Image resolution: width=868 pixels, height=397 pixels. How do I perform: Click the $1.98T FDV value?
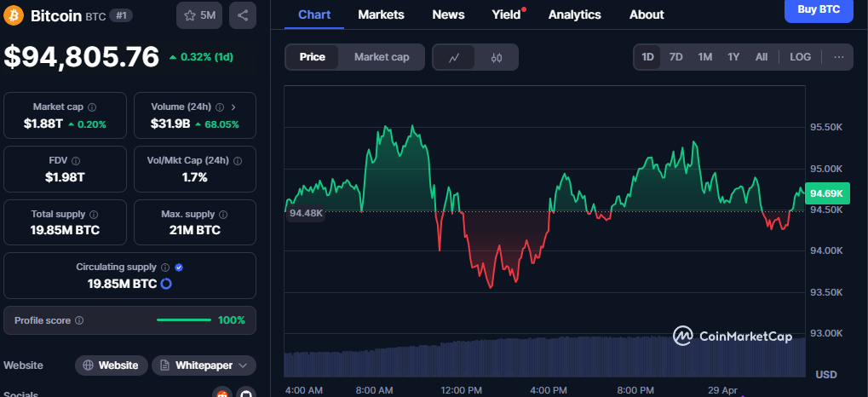[65, 178]
